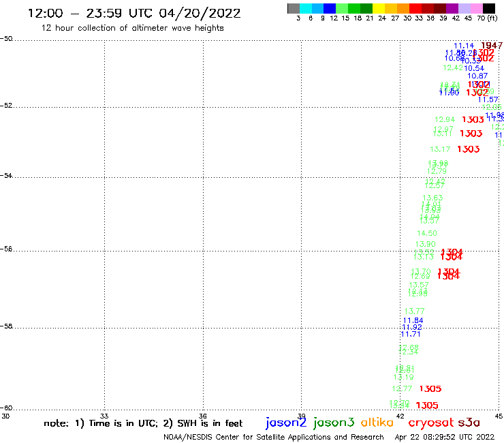The width and height of the screenshot is (504, 443).
Task: Click the jason3 satellite label
Action: tap(334, 423)
